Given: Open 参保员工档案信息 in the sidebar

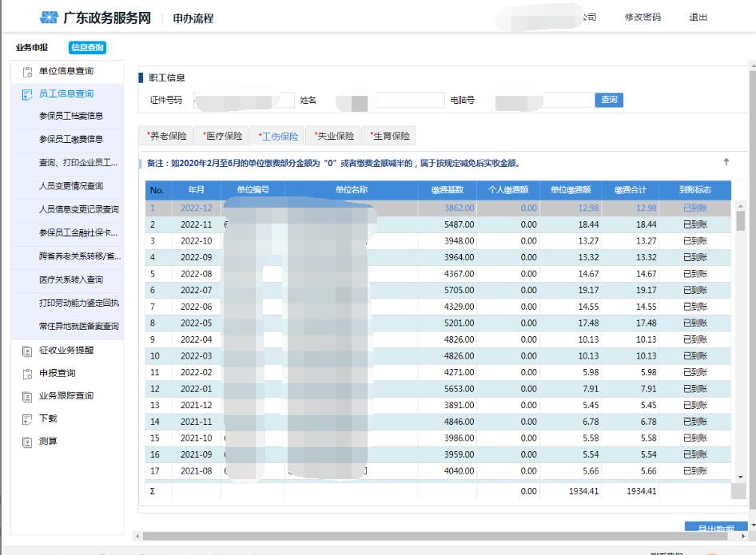Looking at the screenshot, I should (71, 116).
